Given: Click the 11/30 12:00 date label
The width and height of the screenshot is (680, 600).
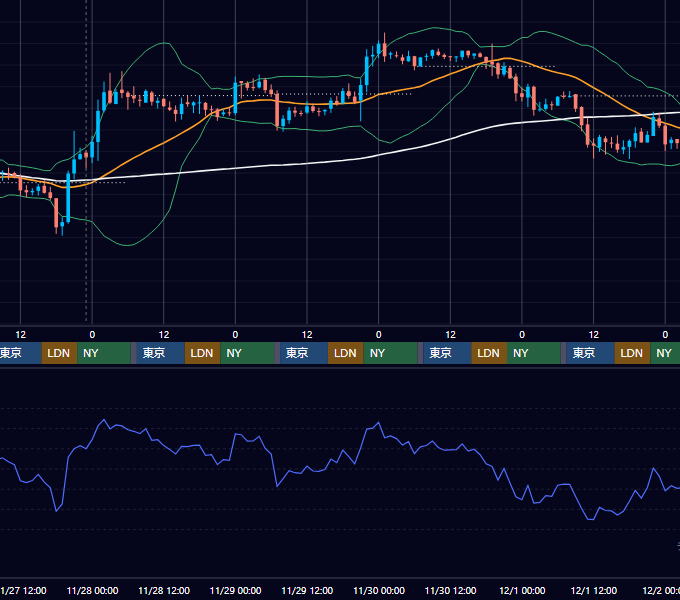Looking at the screenshot, I should [x=451, y=590].
